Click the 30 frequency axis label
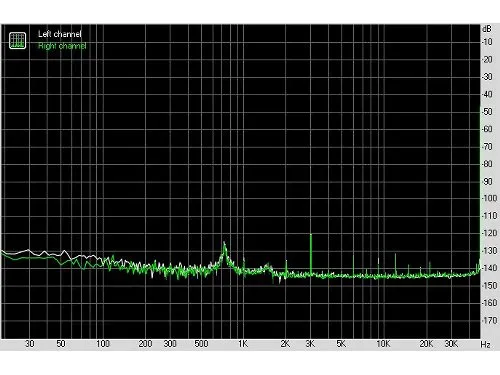 point(30,344)
